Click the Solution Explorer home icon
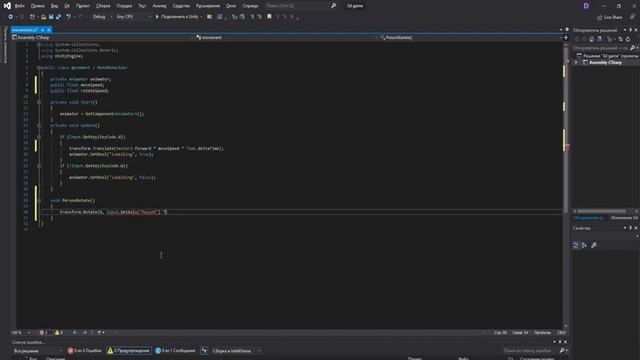640x360 pixels. pyautogui.click(x=591, y=39)
